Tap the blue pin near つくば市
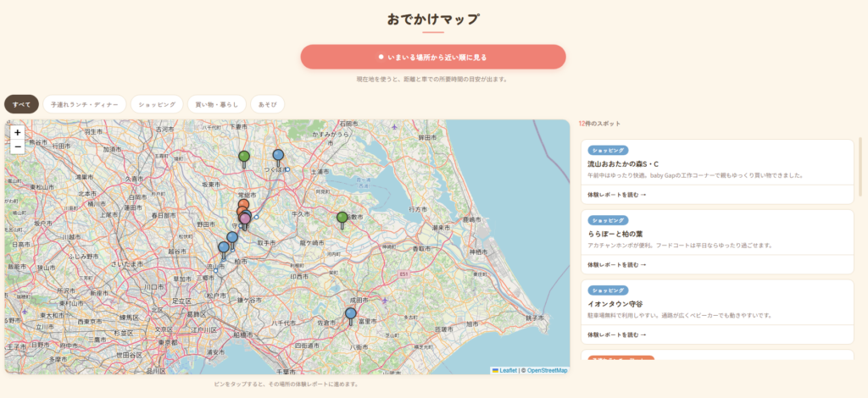The image size is (868, 398). point(278,158)
